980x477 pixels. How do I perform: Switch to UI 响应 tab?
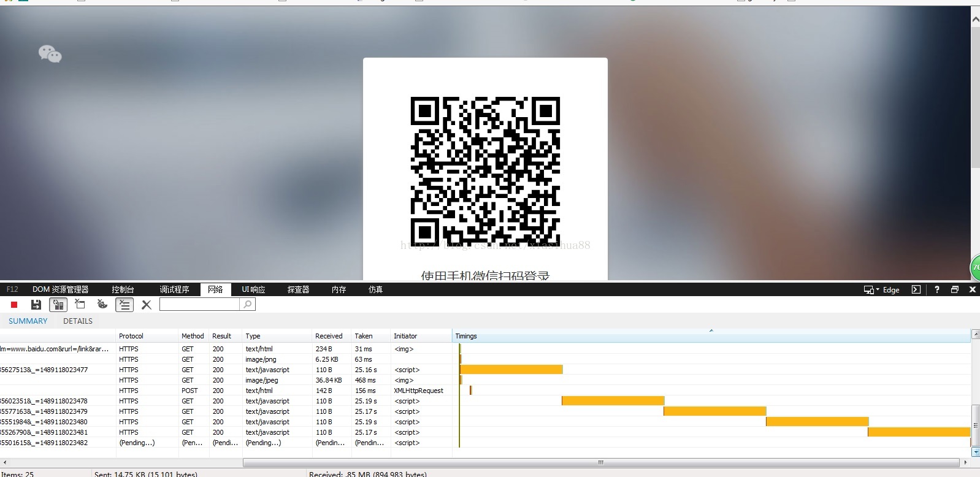253,289
